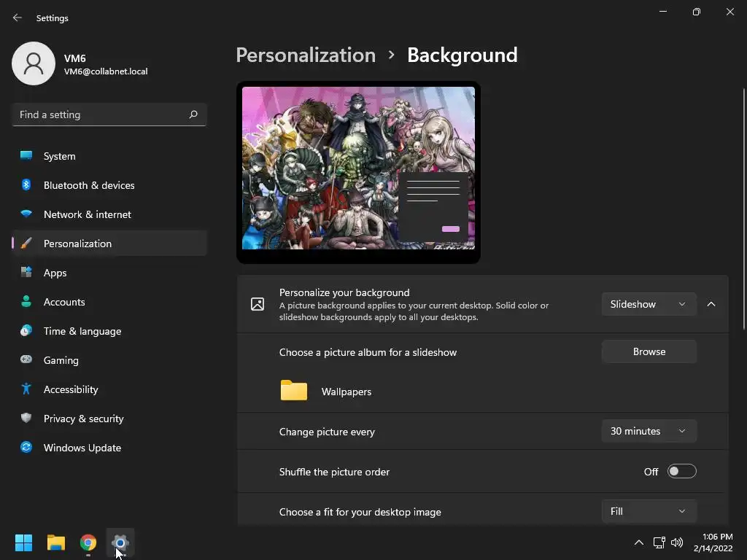Click the Accounts person icon
The width and height of the screenshot is (747, 560).
[x=26, y=301]
